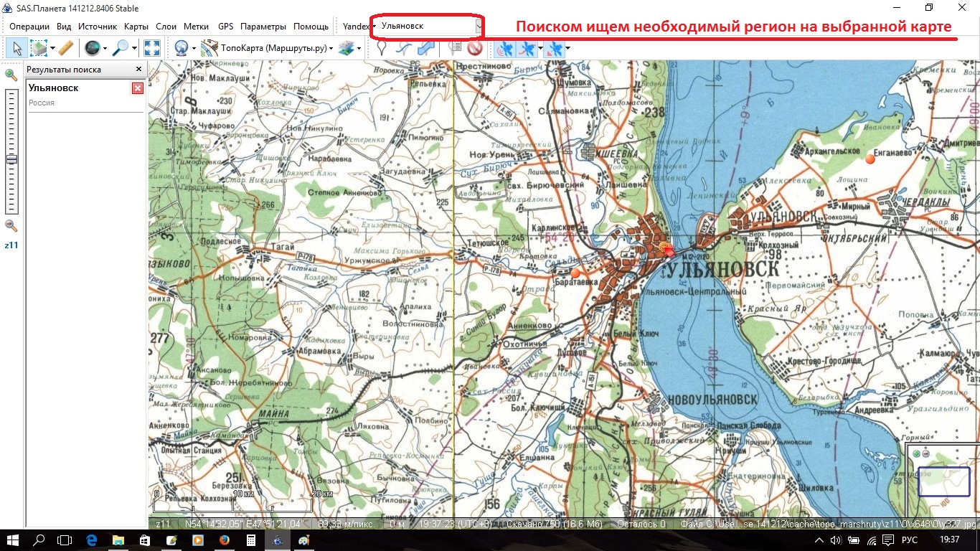Toggle GPS track recording button
The width and height of the screenshot is (980, 551).
(x=527, y=48)
